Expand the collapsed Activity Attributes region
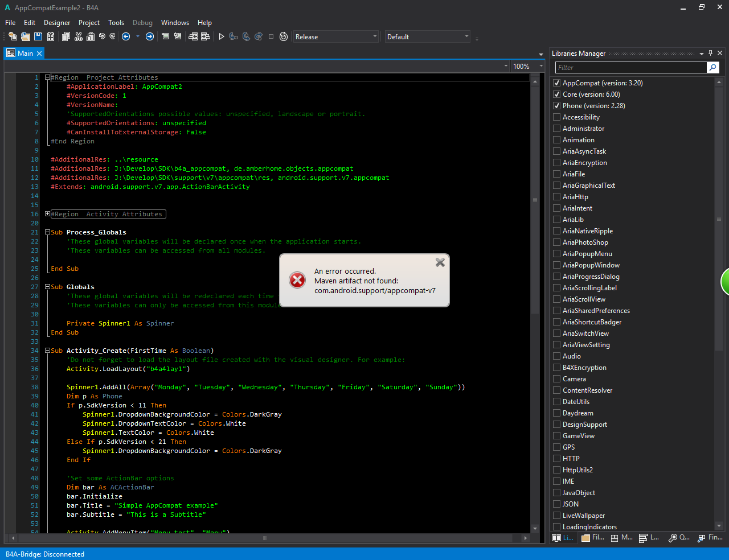The image size is (729, 560). [48, 214]
